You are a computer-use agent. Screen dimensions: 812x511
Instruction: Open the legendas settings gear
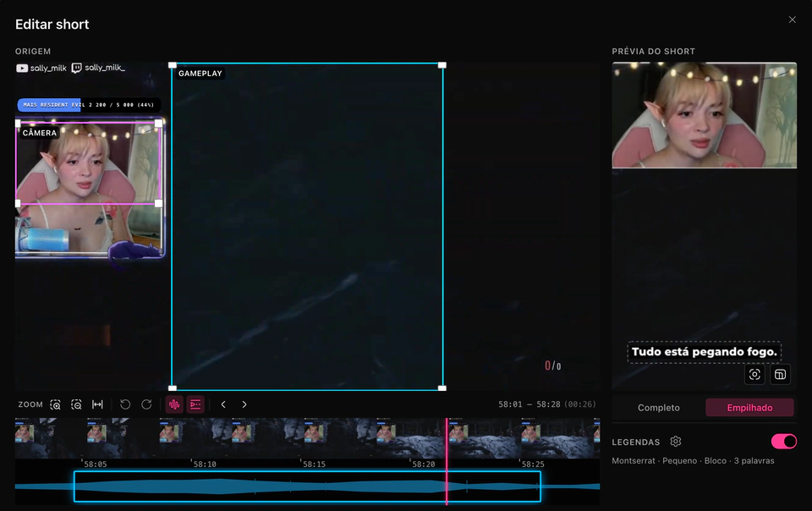pyautogui.click(x=675, y=442)
